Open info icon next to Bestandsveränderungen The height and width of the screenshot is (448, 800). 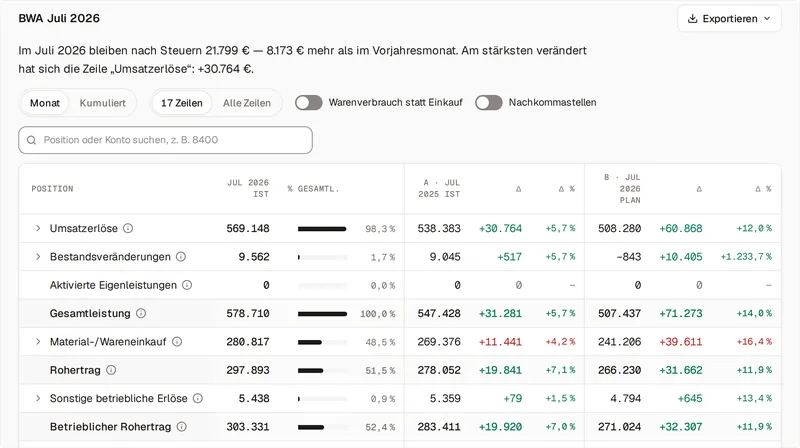click(x=181, y=257)
